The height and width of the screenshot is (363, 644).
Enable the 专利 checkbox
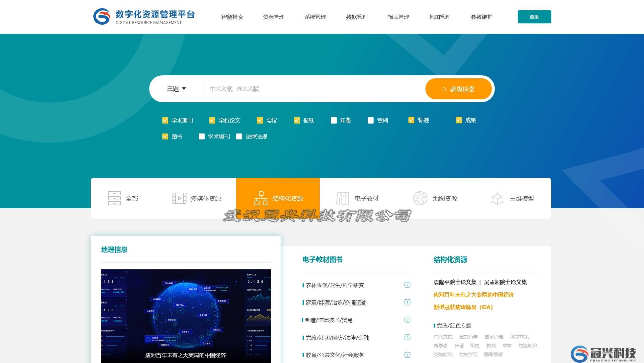pyautogui.click(x=371, y=120)
